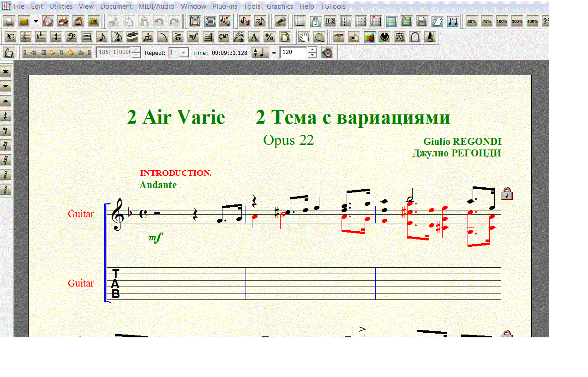The width and height of the screenshot is (588, 377).
Task: Click the New document icon
Action: [9, 21]
